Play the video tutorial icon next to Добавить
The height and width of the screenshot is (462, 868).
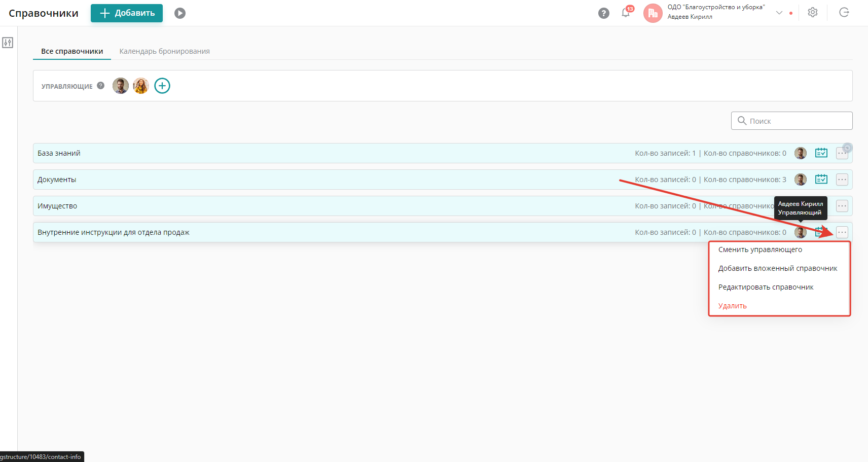[180, 13]
